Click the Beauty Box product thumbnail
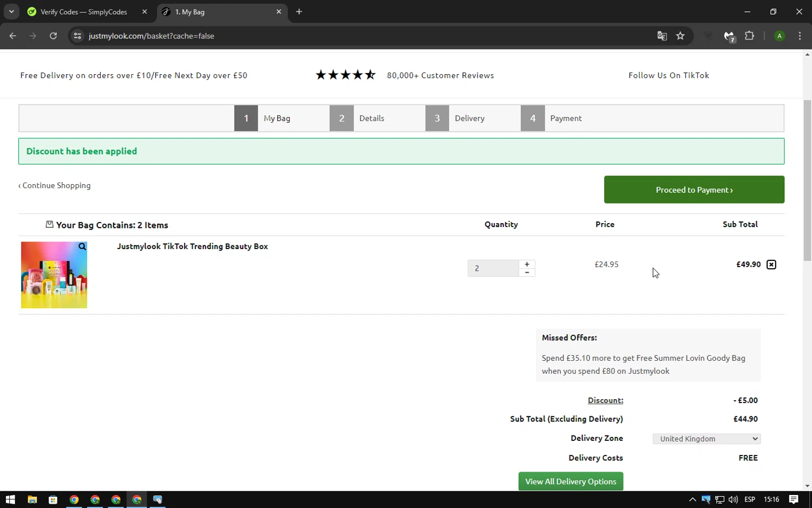 click(54, 275)
